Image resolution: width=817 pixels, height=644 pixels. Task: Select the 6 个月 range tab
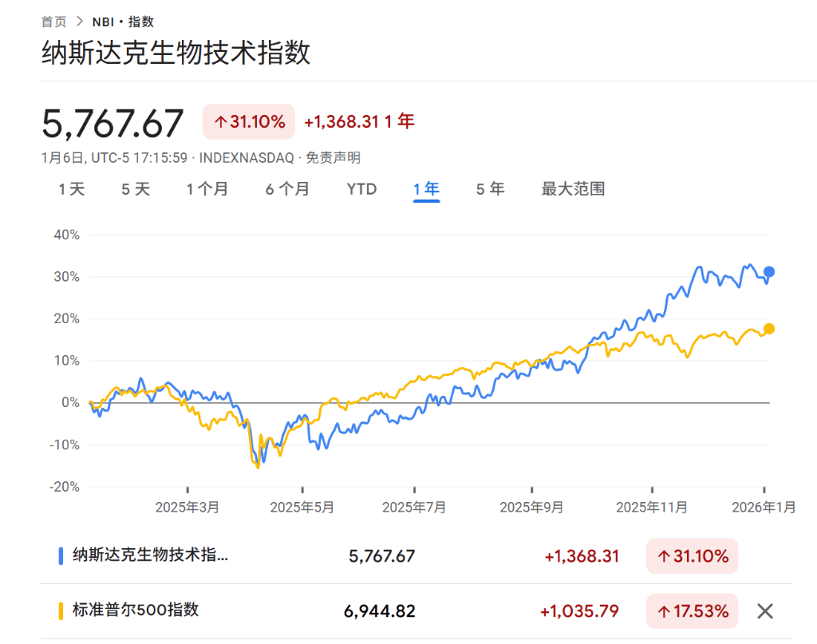click(287, 189)
